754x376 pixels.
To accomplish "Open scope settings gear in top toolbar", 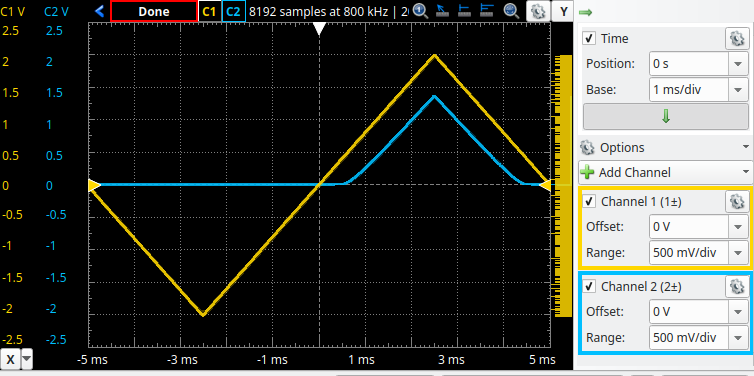I will coord(538,11).
